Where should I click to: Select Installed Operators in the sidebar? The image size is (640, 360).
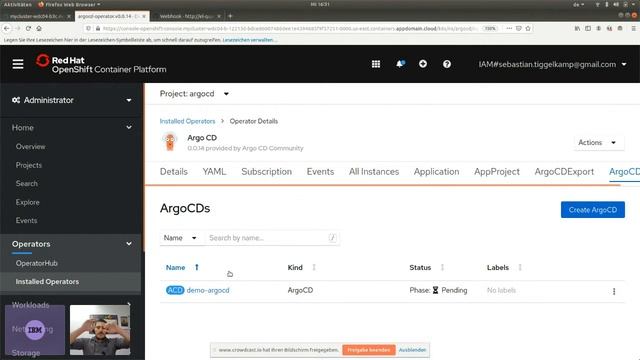[47, 282]
